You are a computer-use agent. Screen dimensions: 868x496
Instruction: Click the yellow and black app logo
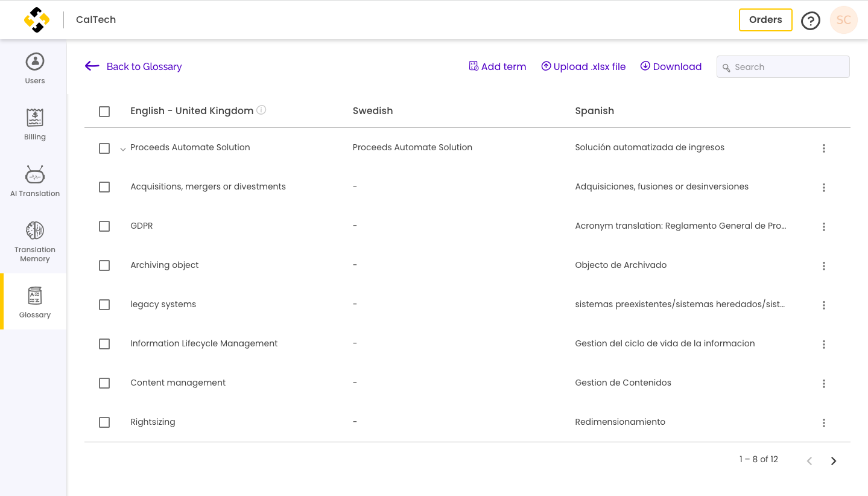(x=37, y=20)
